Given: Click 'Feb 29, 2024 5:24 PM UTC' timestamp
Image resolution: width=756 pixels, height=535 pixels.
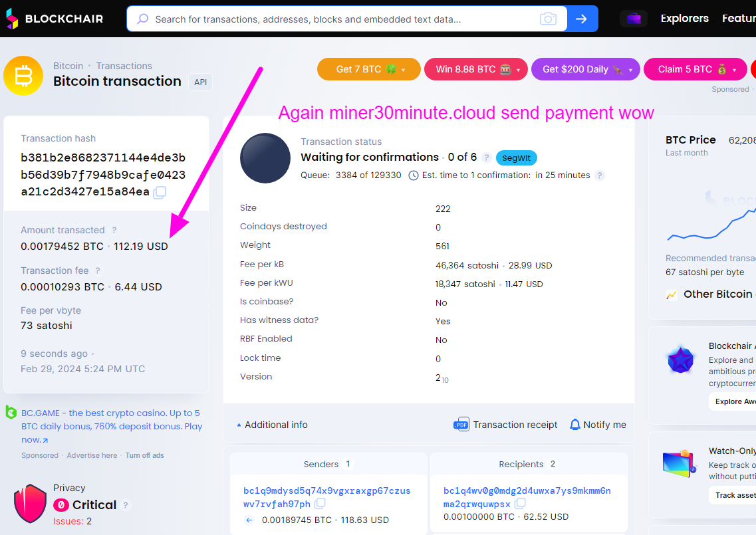Looking at the screenshot, I should (83, 369).
